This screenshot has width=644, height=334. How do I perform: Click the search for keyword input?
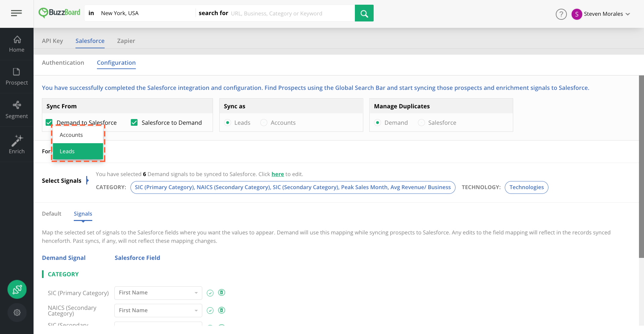click(292, 13)
